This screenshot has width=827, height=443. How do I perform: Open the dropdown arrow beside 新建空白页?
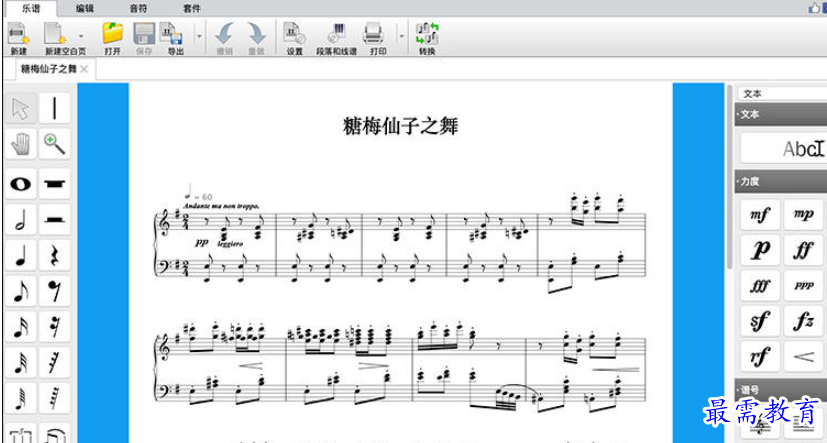(81, 36)
